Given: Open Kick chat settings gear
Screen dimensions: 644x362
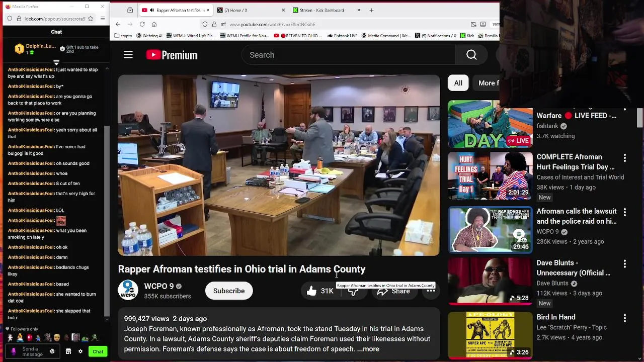Looking at the screenshot, I should point(80,351).
